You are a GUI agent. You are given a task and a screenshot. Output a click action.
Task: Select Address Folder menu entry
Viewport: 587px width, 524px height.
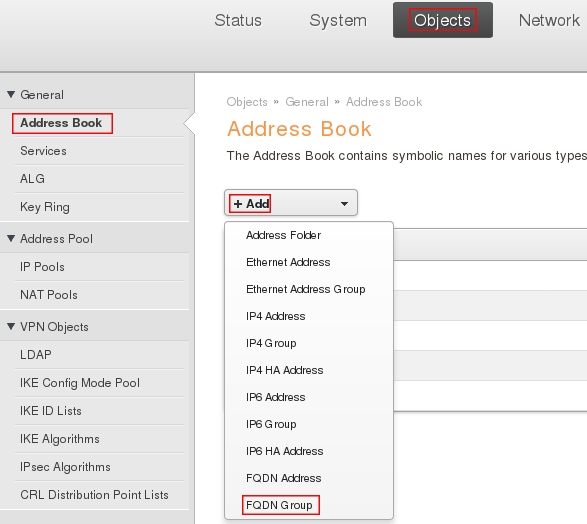tap(283, 235)
